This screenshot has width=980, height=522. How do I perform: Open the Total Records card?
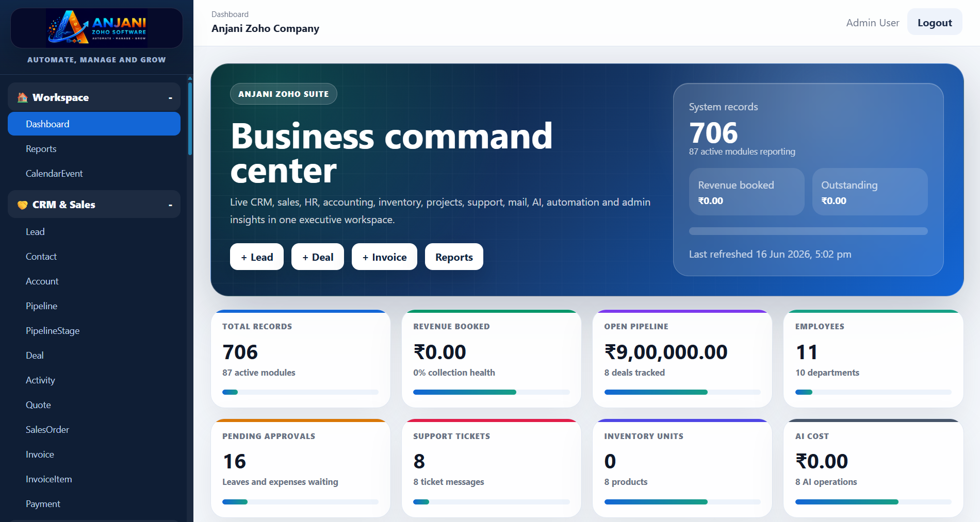301,359
